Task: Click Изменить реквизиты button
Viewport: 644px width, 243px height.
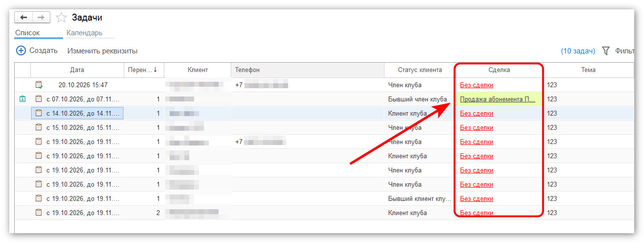Action: tap(102, 50)
